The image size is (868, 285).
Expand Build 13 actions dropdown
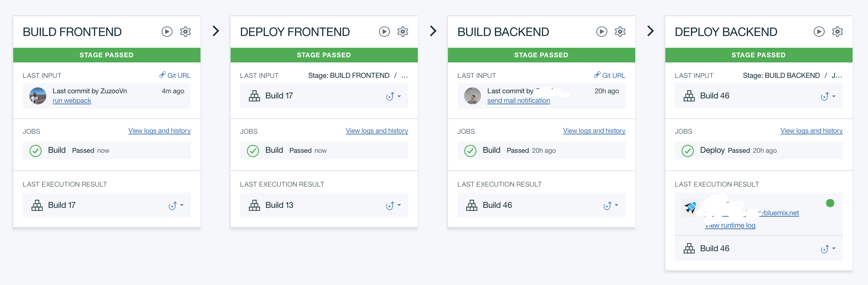click(x=393, y=206)
